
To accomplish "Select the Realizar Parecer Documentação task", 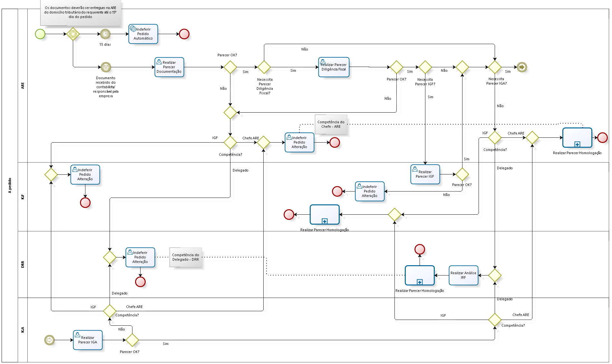I will [x=169, y=67].
